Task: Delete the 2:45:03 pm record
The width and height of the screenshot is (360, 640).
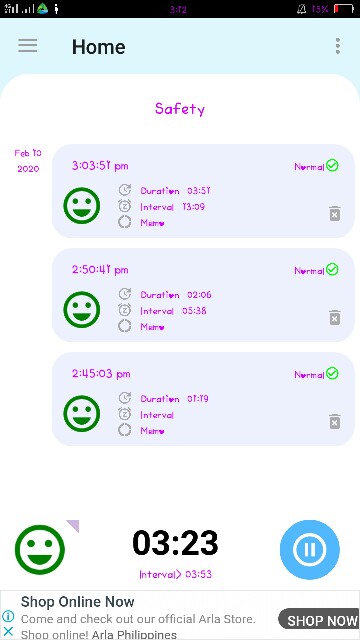Action: coord(335,421)
